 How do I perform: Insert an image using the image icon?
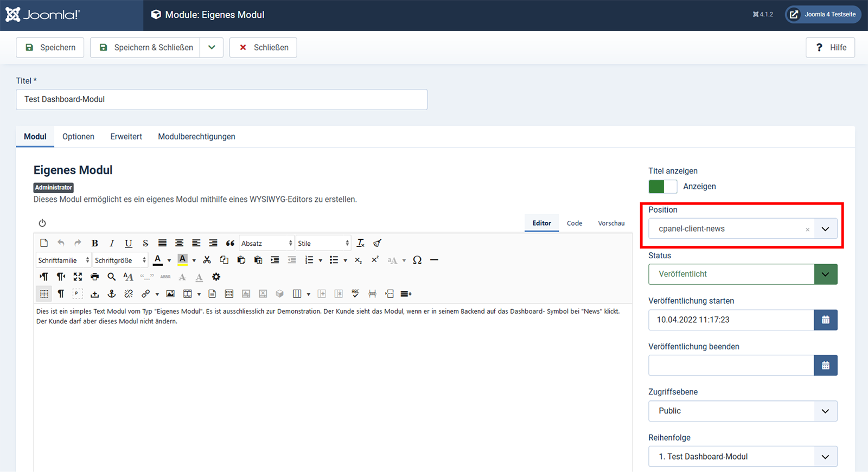click(170, 294)
